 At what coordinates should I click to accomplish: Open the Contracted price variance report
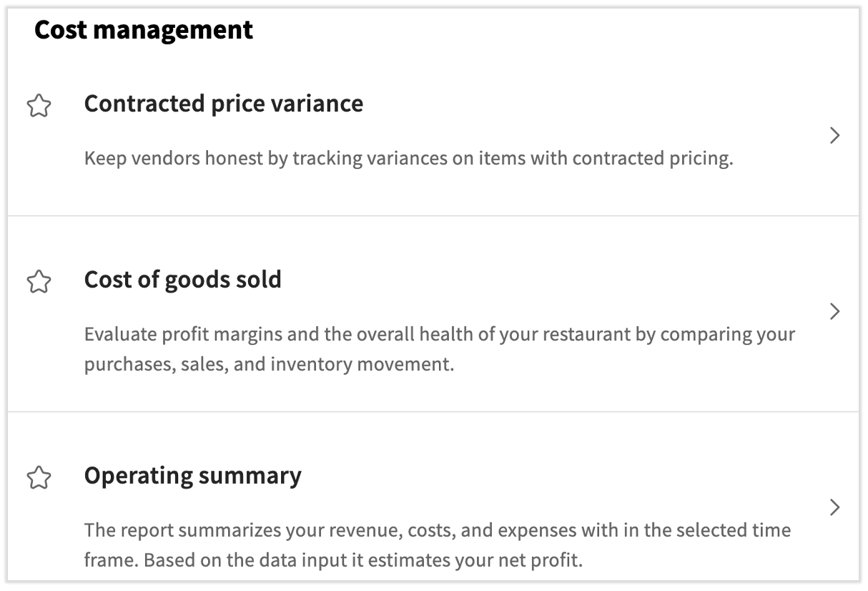pyautogui.click(x=224, y=104)
